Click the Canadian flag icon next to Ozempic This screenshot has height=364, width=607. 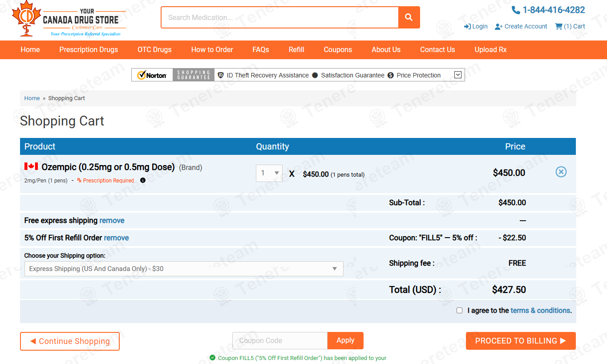point(31,166)
